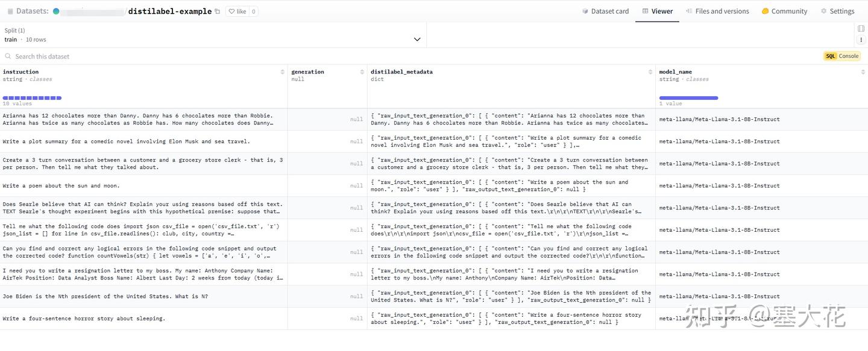Image resolution: width=868 pixels, height=351 pixels.
Task: Click the Datasets stack icon
Action: click(x=10, y=11)
